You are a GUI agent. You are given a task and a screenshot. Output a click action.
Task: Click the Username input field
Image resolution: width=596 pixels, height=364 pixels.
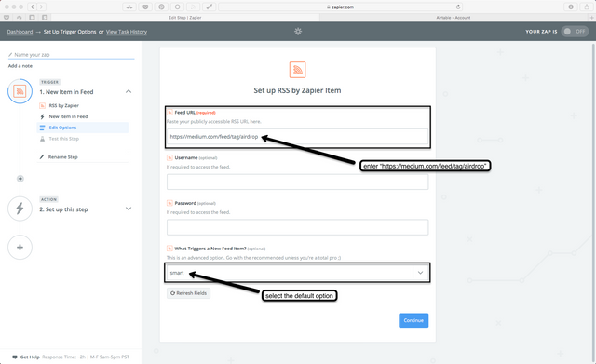[298, 182]
